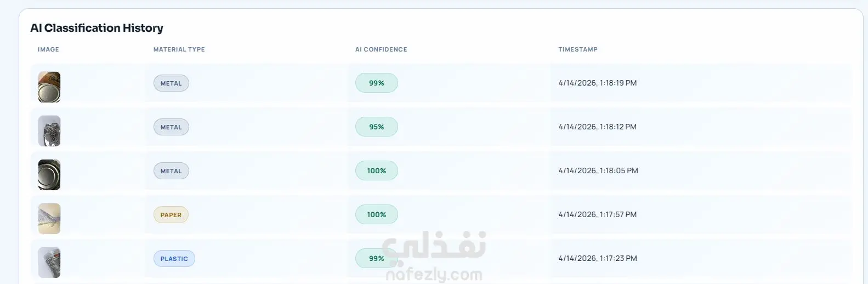The height and width of the screenshot is (284, 868).
Task: Select the METAL tag in the 95% row
Action: 171,127
